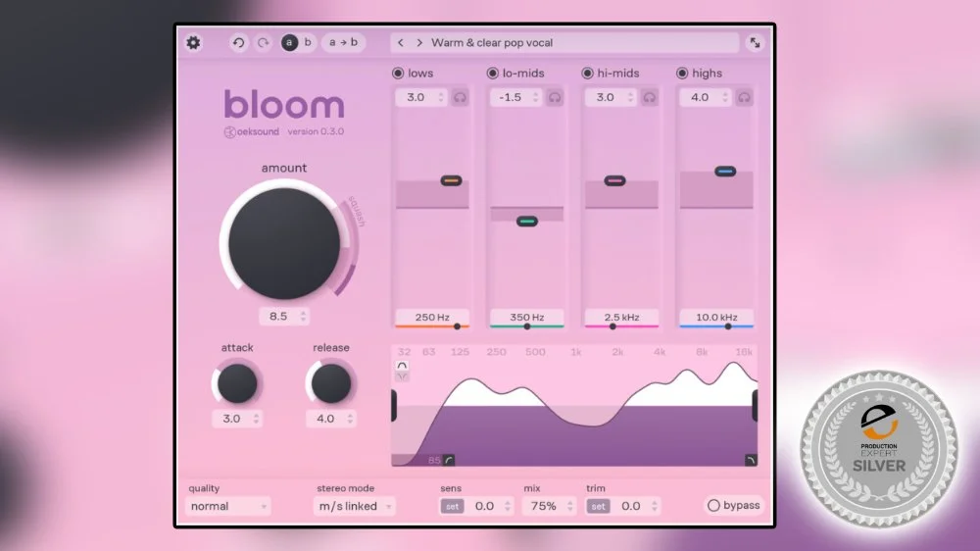980x551 pixels.
Task: Redo the last change
Action: pos(263,42)
